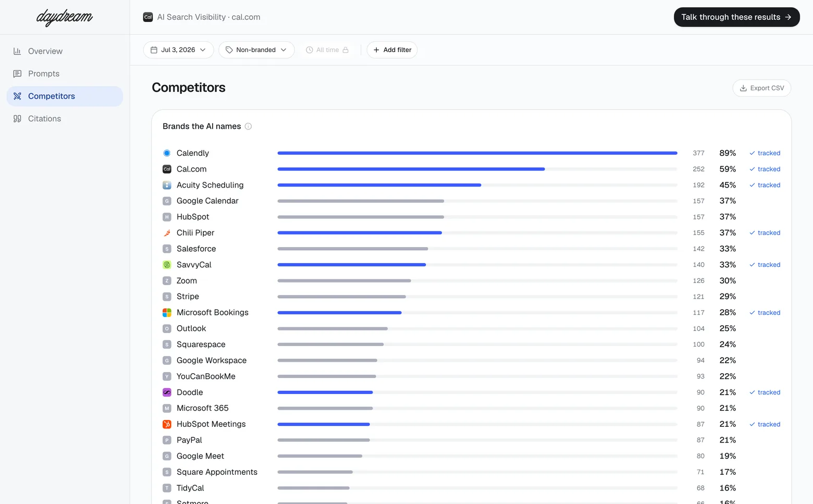Screen dimensions: 813x504
Task: Untrack Acuity Scheduling
Action: click(765, 185)
